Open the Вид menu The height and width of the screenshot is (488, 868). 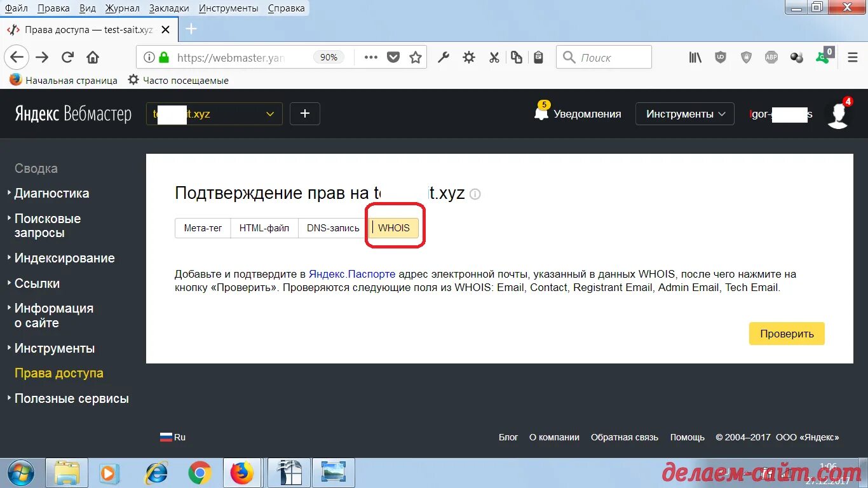pos(88,8)
